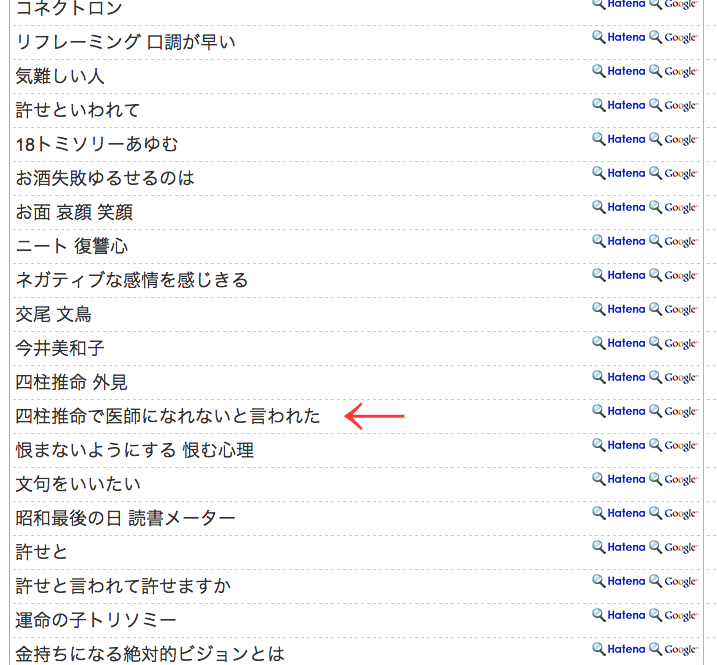Search Google for keyword 許せと
This screenshot has height=665, width=717.
(x=673, y=547)
